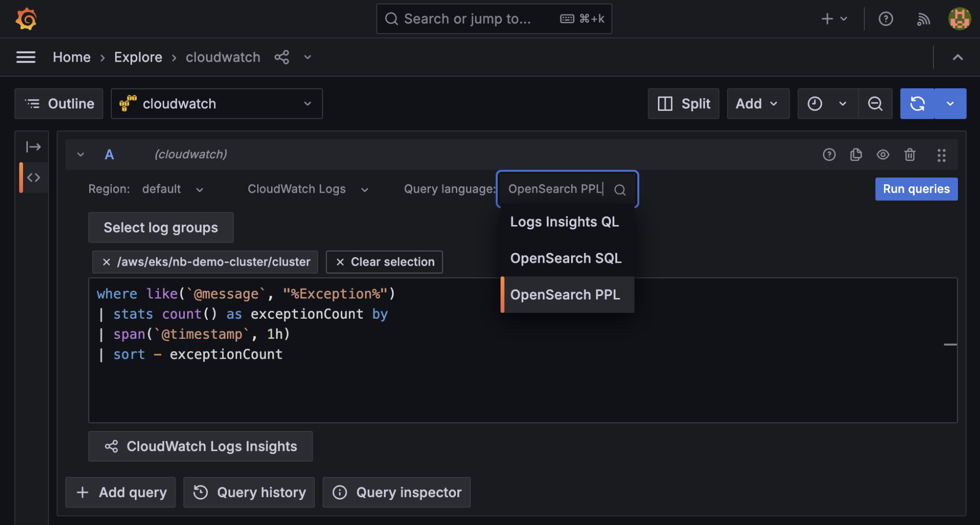Click the zoom out time range icon

click(875, 104)
